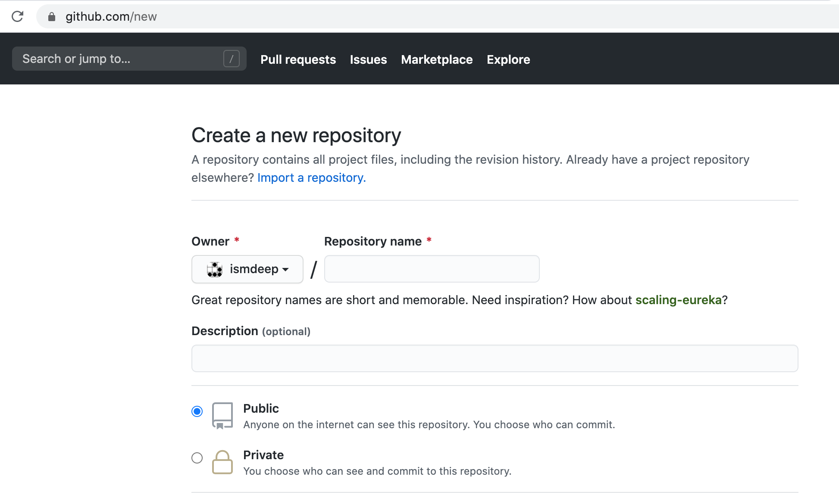The height and width of the screenshot is (504, 839).
Task: Focus the Search or jump to box
Action: [x=121, y=59]
